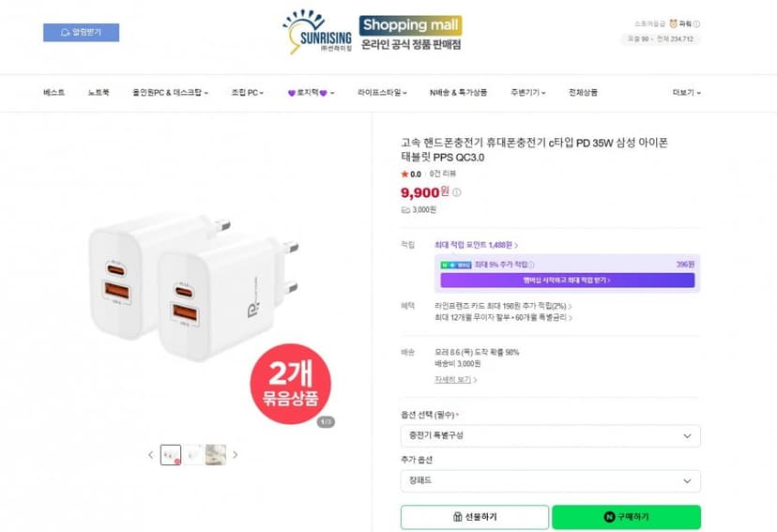Click the SUNRISING store logo
Image resolution: width=777 pixels, height=532 pixels.
pos(317,31)
